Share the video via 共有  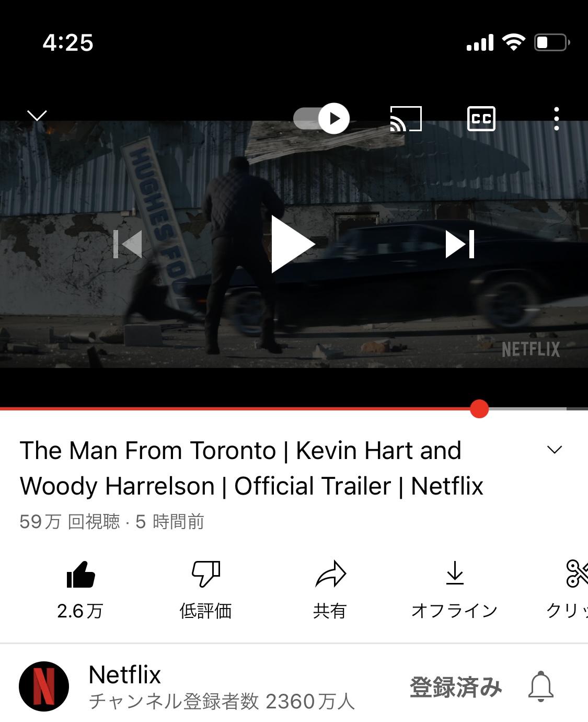(330, 574)
